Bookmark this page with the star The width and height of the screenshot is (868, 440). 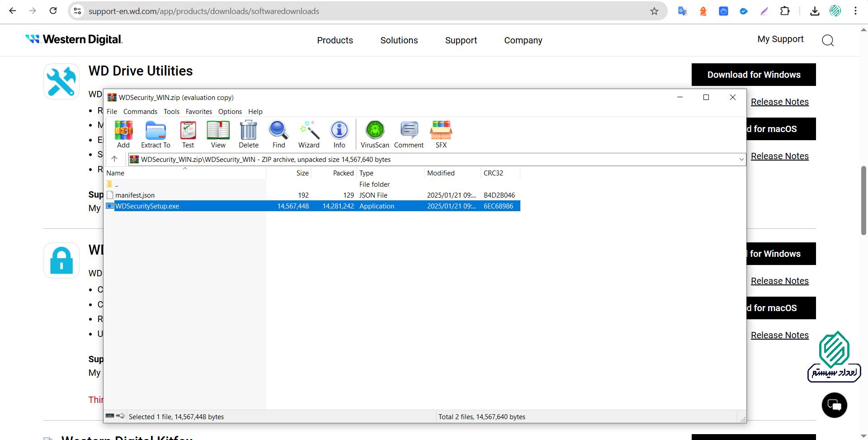654,11
